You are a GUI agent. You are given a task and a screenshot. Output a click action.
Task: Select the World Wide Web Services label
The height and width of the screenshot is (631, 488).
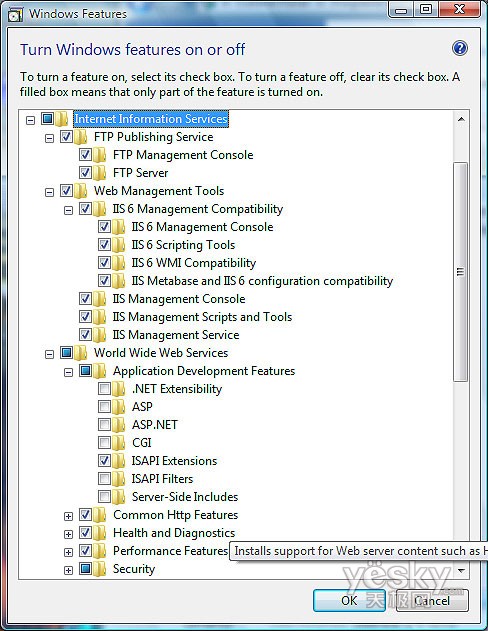point(161,353)
